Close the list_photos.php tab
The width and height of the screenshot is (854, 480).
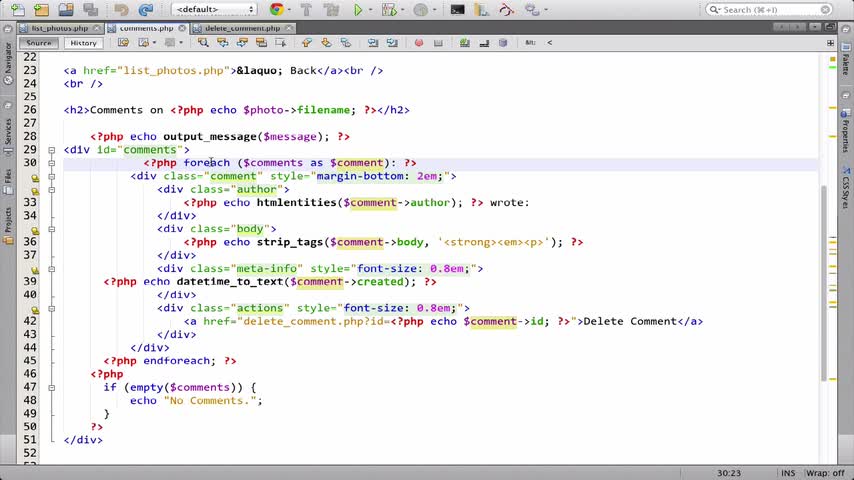tap(96, 28)
